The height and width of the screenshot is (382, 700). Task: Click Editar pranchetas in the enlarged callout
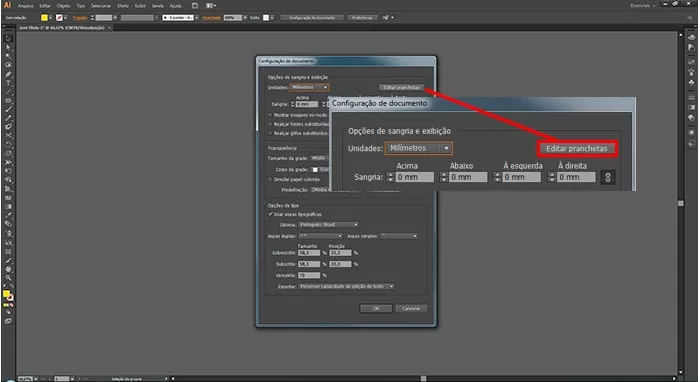click(577, 149)
